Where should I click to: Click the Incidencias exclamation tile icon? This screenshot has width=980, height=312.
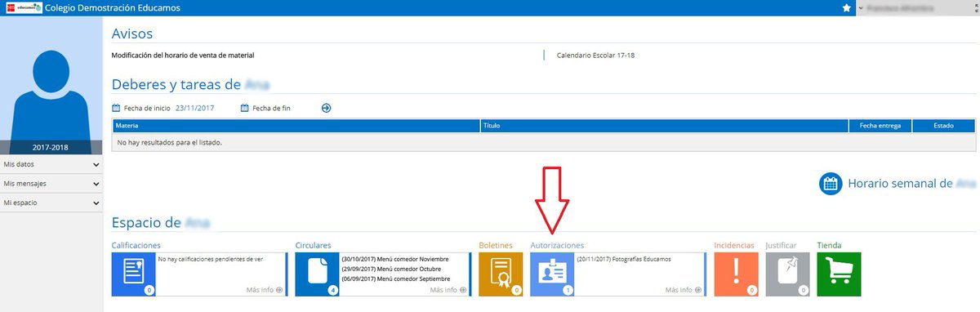coord(736,274)
